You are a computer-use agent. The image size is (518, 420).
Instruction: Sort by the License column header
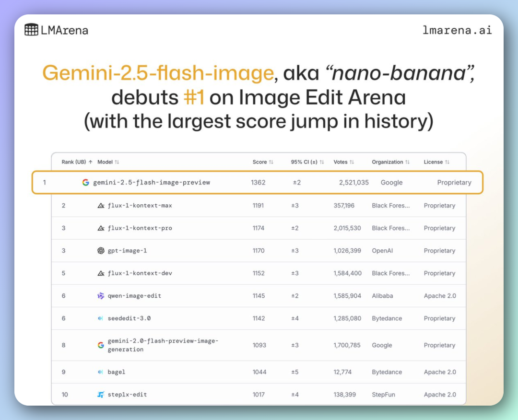(x=436, y=162)
